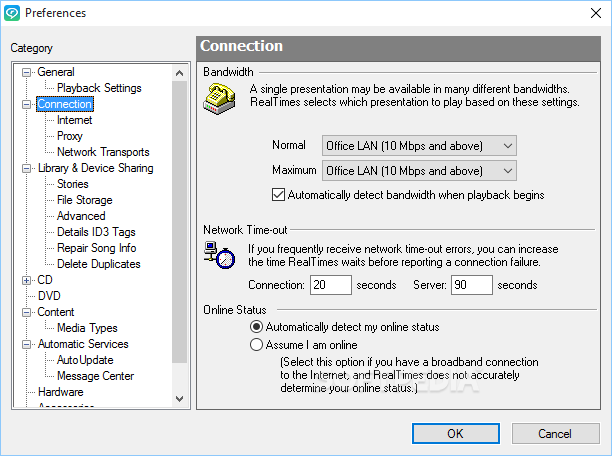Select CD category
The width and height of the screenshot is (612, 456).
click(x=45, y=280)
